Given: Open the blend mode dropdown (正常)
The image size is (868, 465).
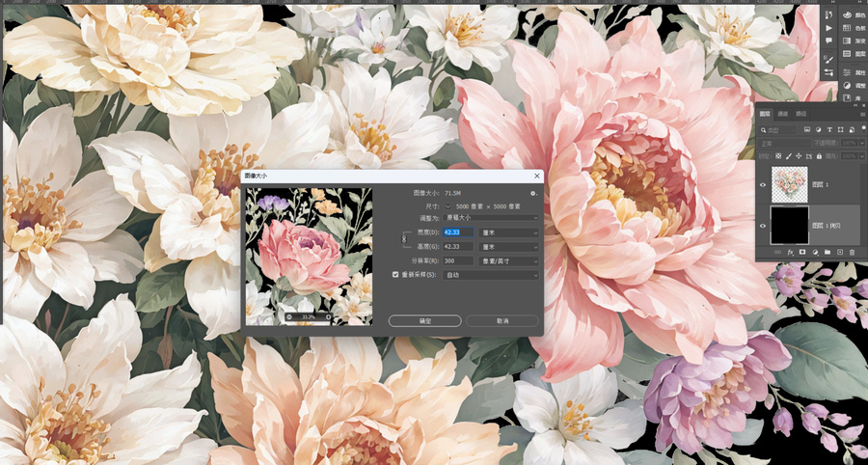Looking at the screenshot, I should (784, 143).
